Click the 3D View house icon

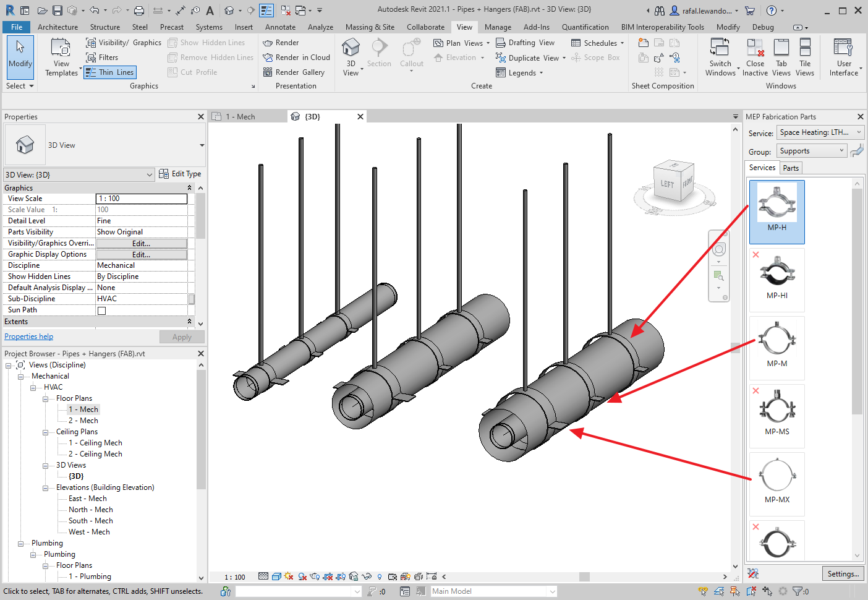coord(351,48)
